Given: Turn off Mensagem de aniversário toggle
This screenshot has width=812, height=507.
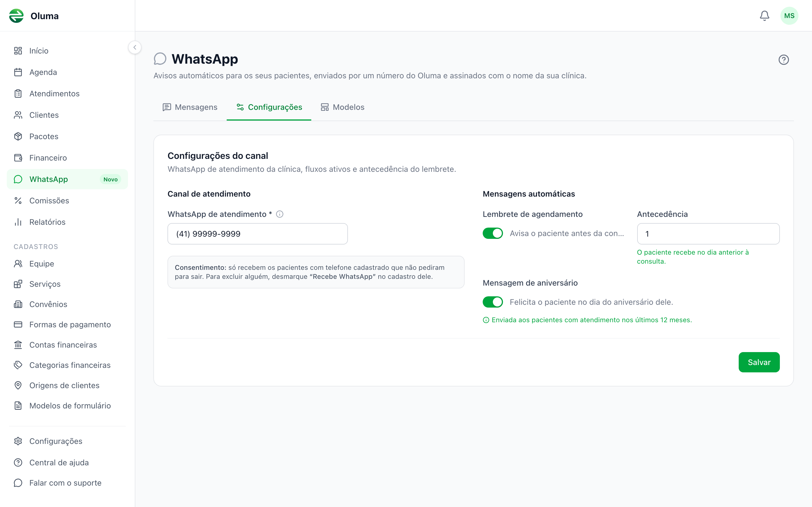Looking at the screenshot, I should [x=493, y=302].
